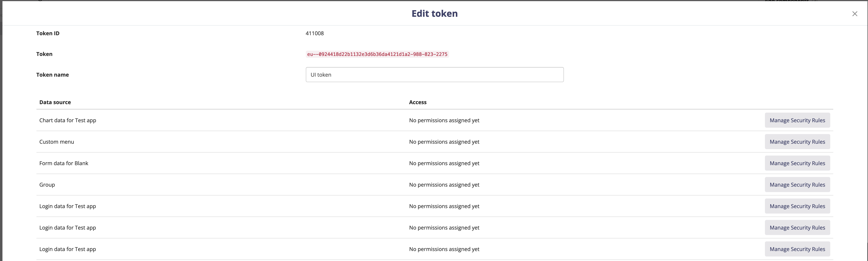
Task: Manage Security Rules for Chart data
Action: [x=797, y=120]
